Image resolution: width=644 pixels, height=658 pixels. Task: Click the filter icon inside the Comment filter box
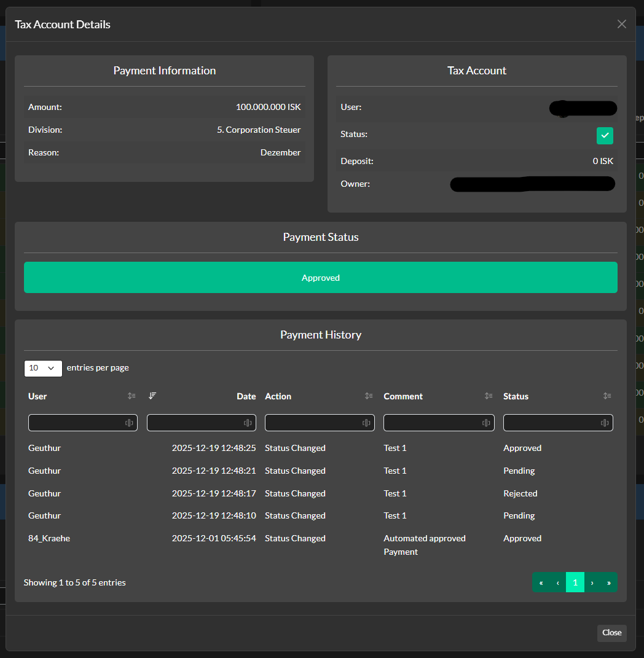pyautogui.click(x=487, y=423)
